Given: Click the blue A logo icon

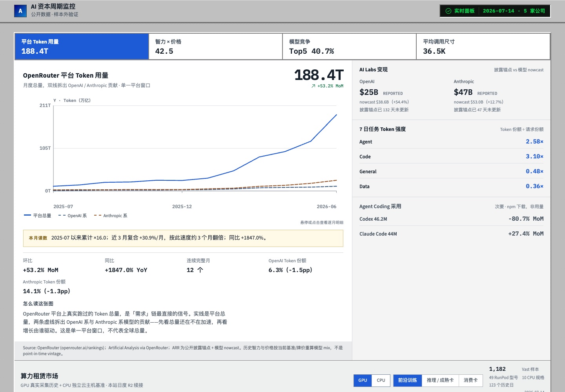Looking at the screenshot, I should [20, 11].
